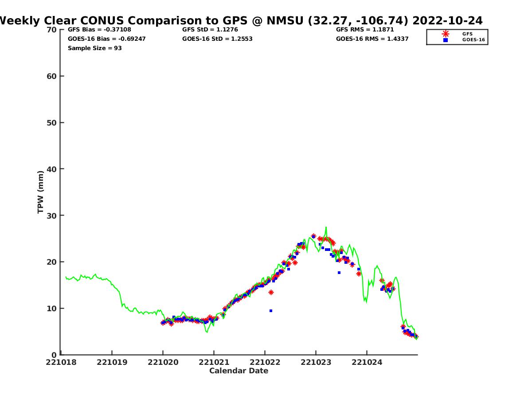Click the x-axis date label 221019

(x=112, y=362)
